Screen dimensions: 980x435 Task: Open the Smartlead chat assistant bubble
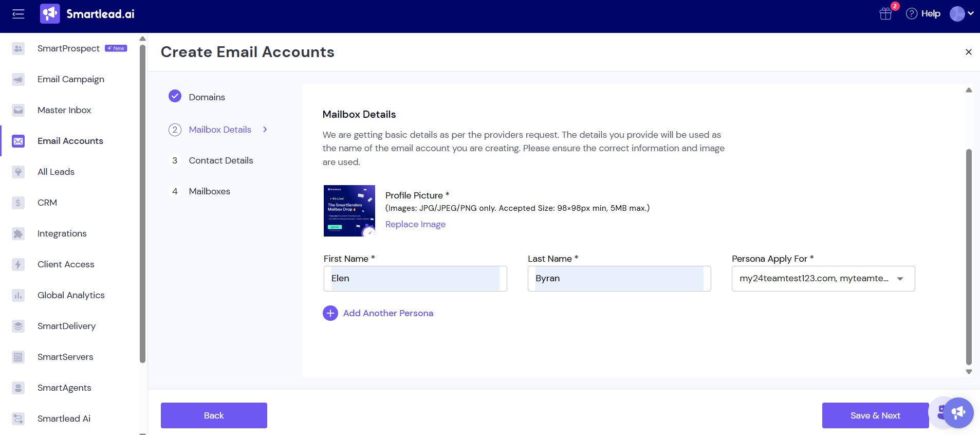pos(958,412)
